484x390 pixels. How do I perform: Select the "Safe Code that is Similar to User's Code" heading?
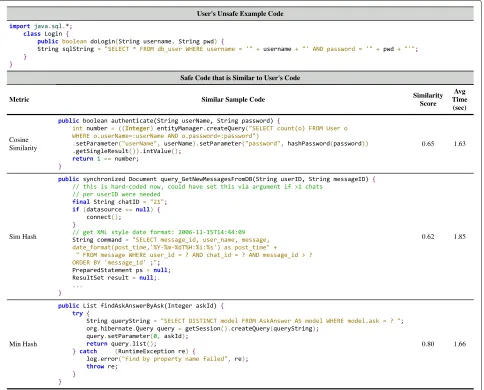point(240,78)
